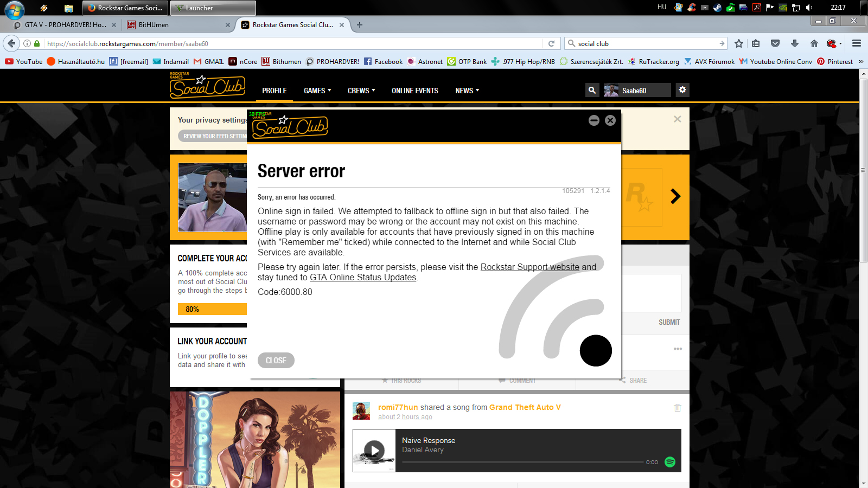Close the BitHUmen browser tab
Image resolution: width=868 pixels, height=488 pixels.
228,25
